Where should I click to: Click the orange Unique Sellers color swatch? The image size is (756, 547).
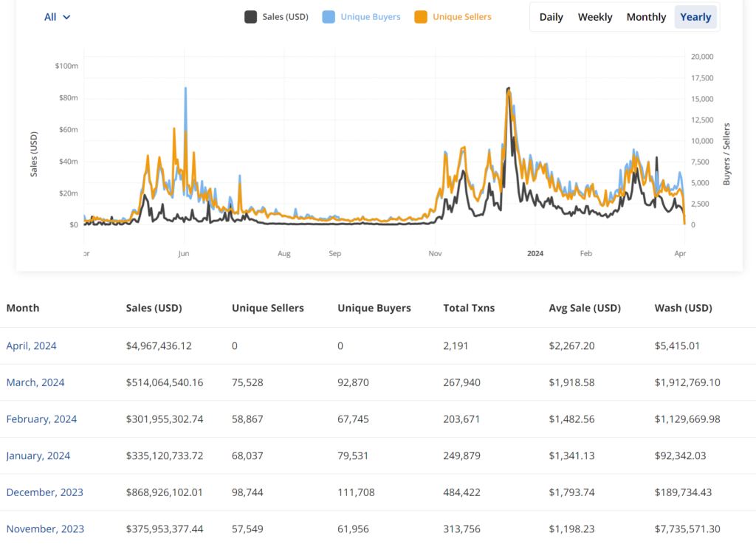420,17
